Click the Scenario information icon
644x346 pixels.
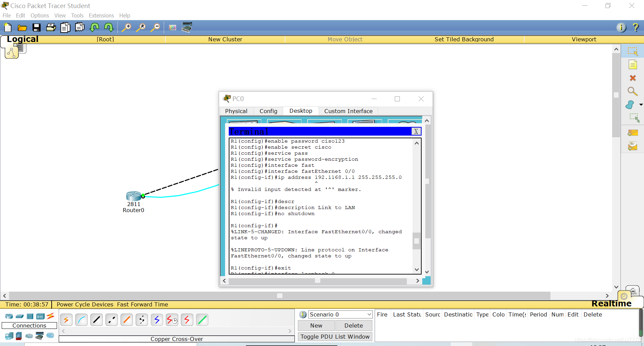click(x=303, y=314)
